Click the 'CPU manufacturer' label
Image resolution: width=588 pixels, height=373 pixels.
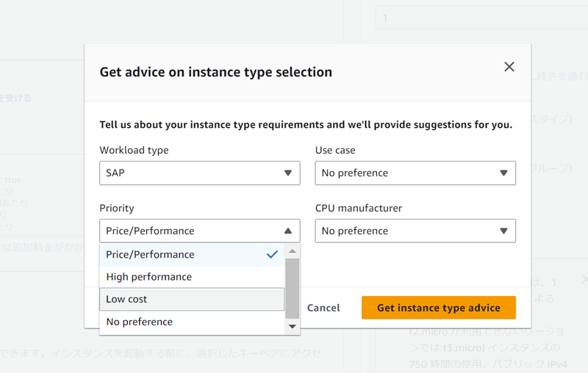click(x=358, y=209)
